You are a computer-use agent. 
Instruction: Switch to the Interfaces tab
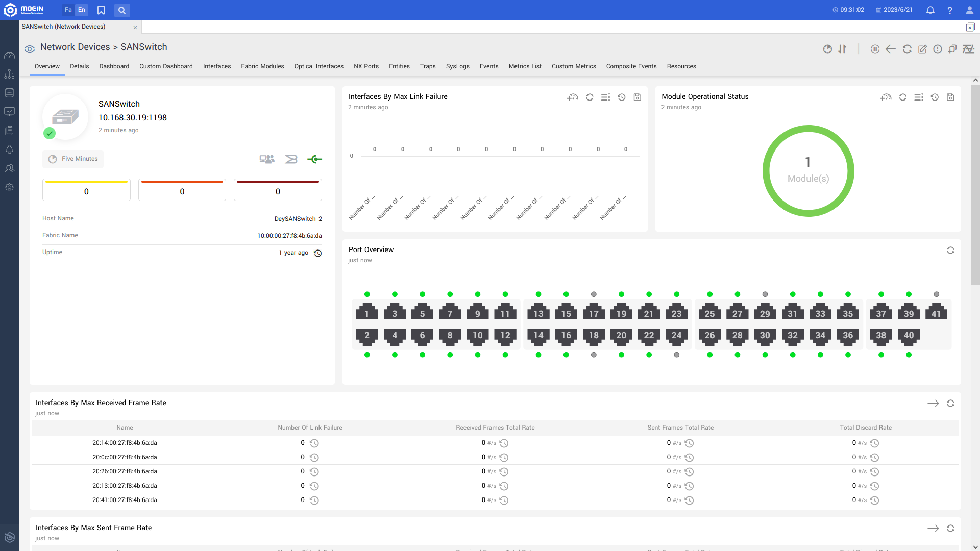click(x=217, y=66)
